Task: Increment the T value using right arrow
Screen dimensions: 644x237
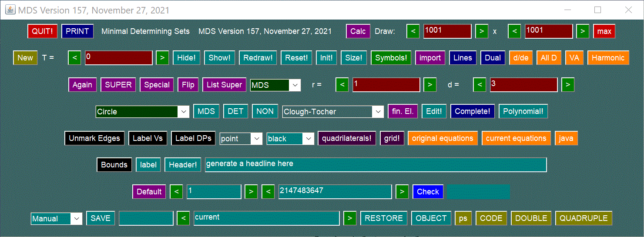Action: click(162, 58)
